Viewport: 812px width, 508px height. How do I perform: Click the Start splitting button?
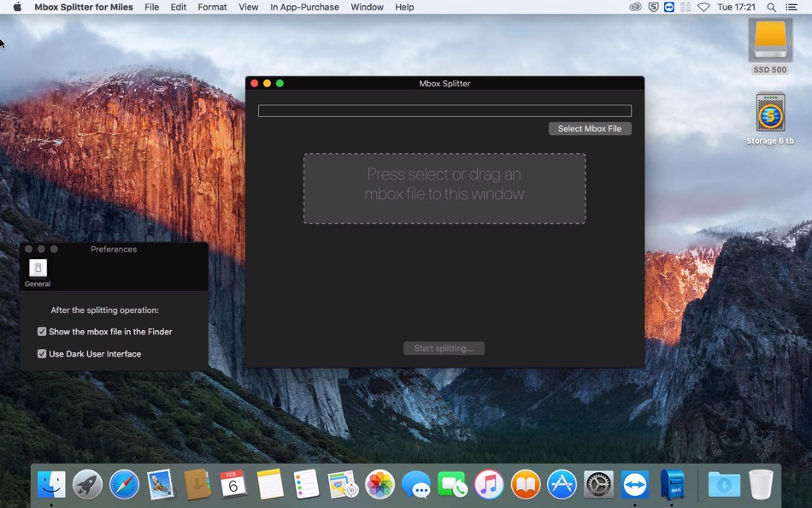tap(444, 348)
